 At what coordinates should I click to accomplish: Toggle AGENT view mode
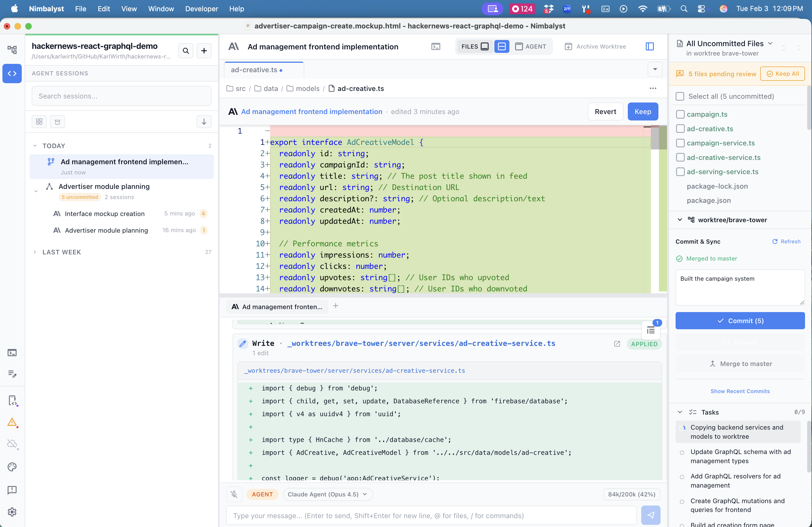(x=531, y=46)
